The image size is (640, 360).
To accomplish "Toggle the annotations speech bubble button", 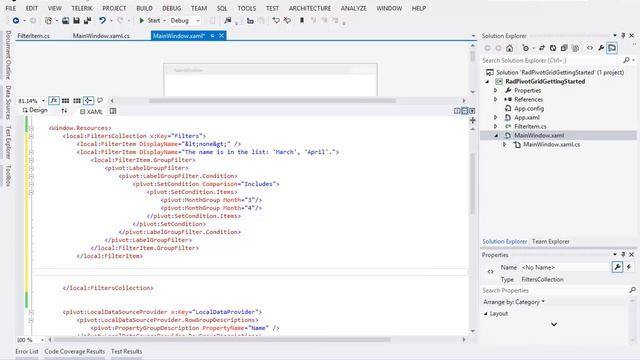I will [100, 100].
